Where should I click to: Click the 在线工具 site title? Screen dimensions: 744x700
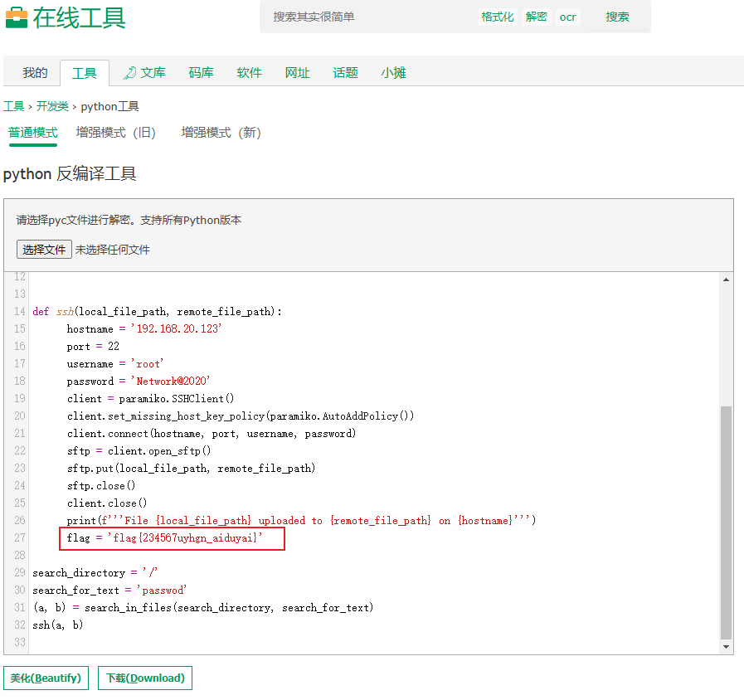click(x=79, y=18)
